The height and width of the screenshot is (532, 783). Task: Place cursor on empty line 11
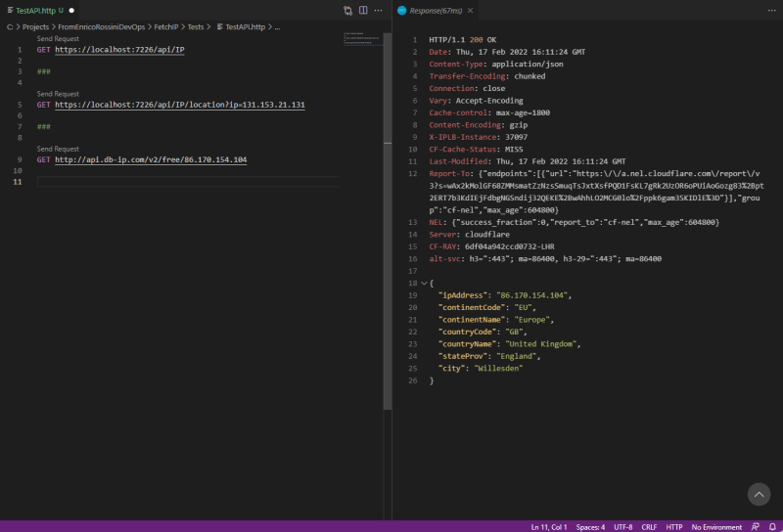click(188, 182)
